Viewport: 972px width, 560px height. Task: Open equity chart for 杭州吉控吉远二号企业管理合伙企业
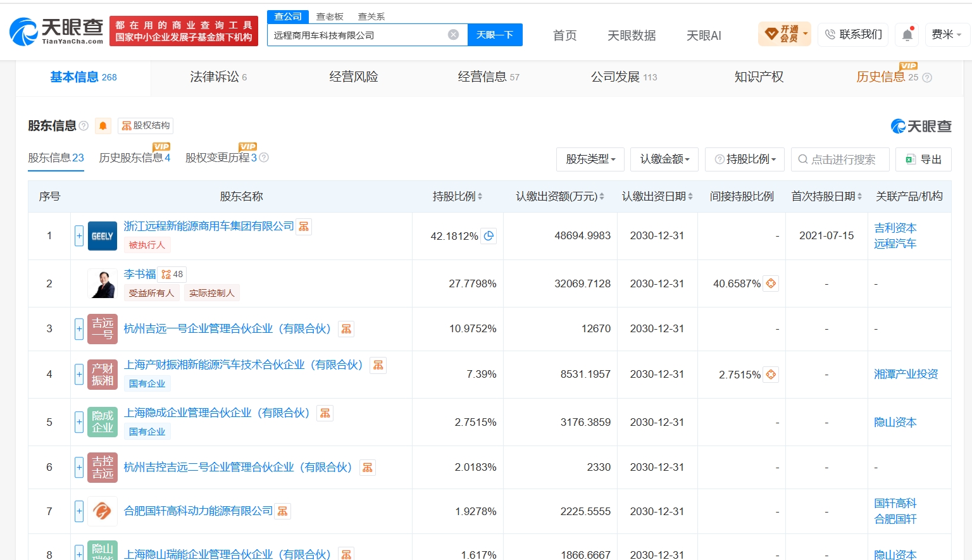click(367, 468)
